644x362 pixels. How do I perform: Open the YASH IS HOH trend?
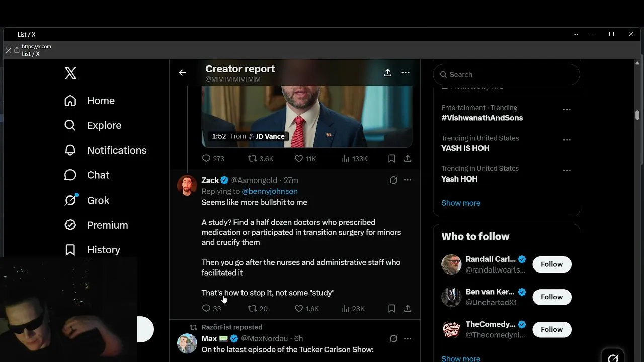click(x=465, y=148)
